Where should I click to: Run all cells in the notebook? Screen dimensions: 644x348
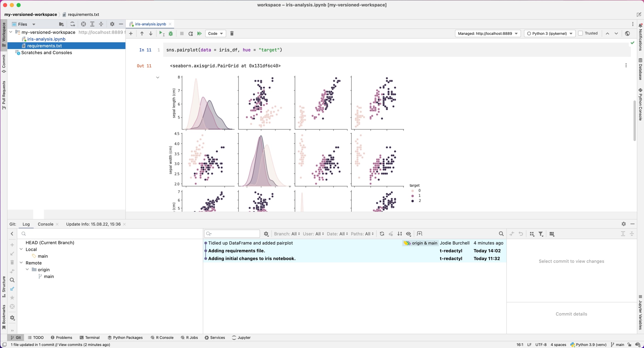click(x=199, y=33)
